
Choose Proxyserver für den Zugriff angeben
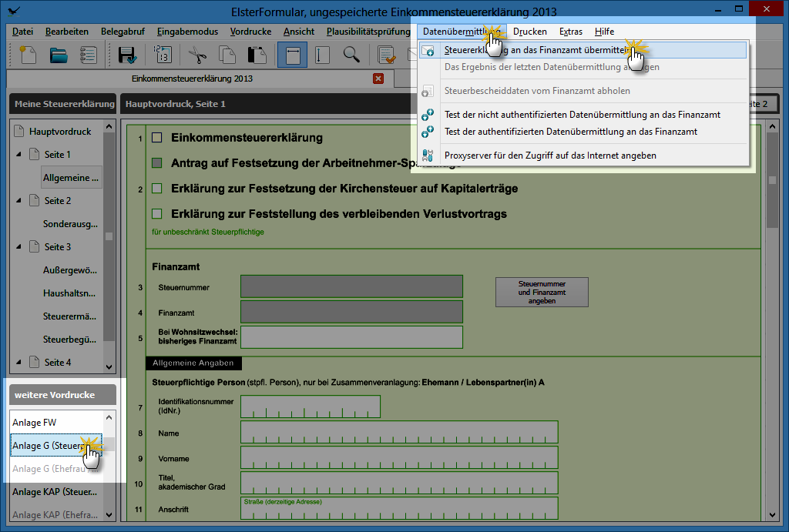pos(583,156)
